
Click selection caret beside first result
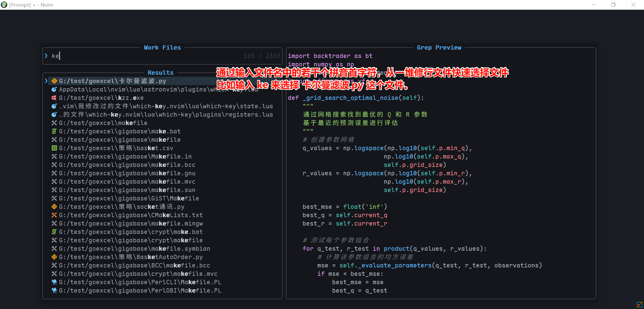click(46, 81)
